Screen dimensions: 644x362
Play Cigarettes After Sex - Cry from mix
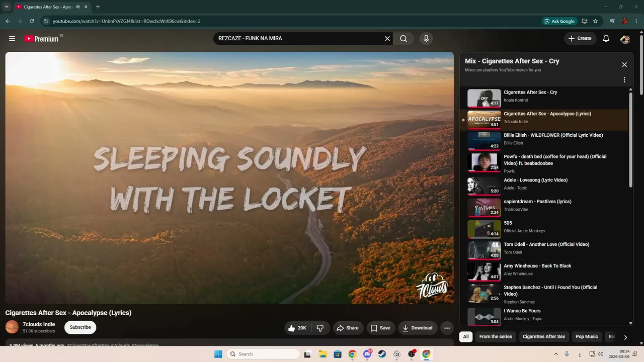543,98
